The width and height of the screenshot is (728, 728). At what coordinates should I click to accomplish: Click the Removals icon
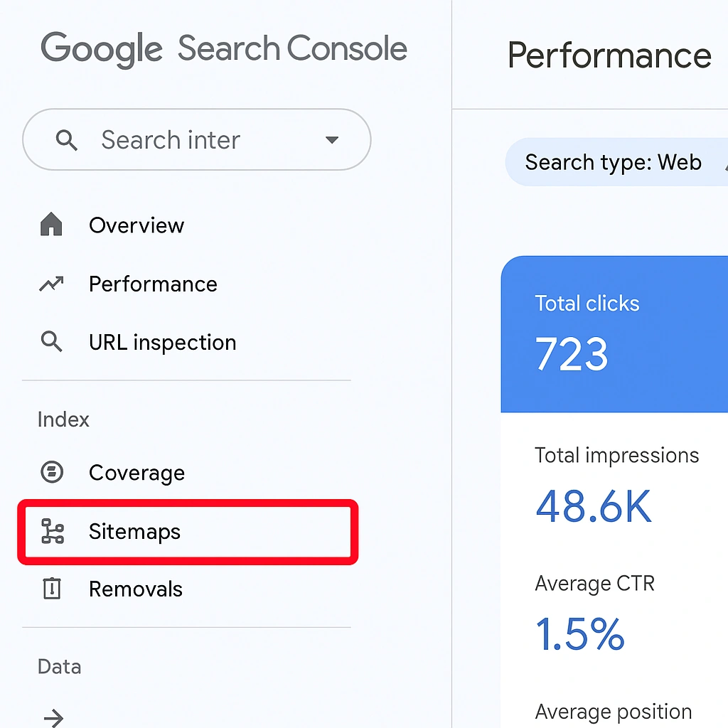click(52, 589)
